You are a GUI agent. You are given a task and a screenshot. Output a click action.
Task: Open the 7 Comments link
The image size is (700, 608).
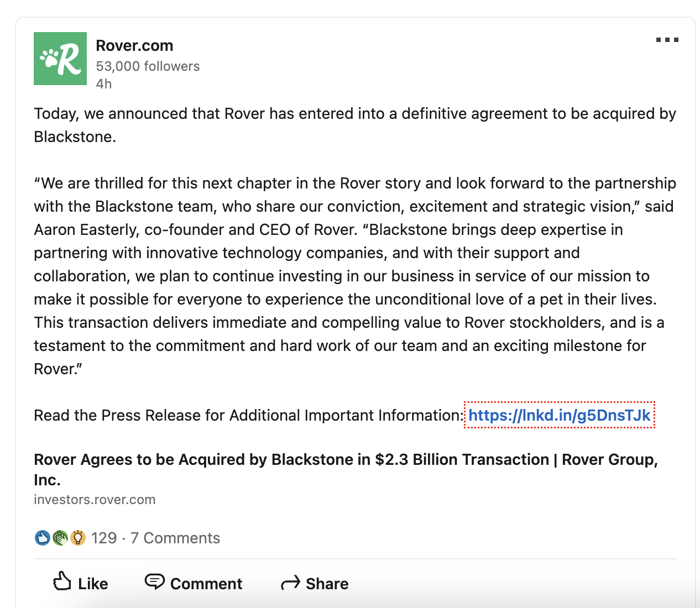point(175,538)
